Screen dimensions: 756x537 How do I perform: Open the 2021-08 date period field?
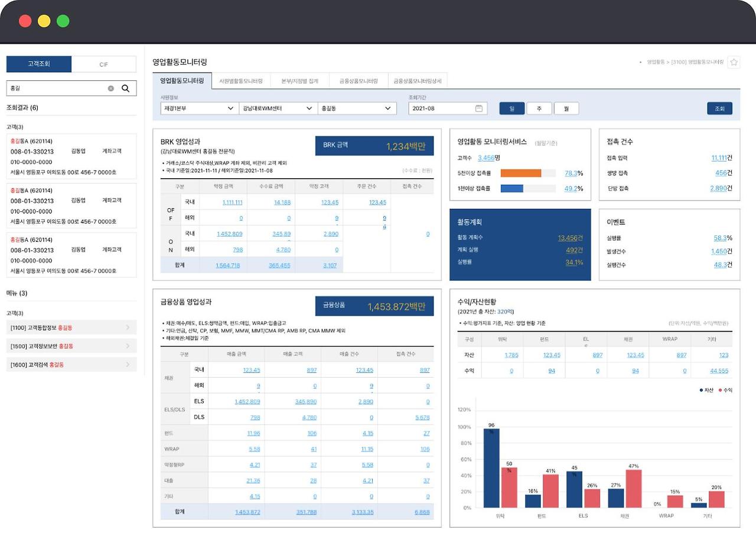point(447,109)
